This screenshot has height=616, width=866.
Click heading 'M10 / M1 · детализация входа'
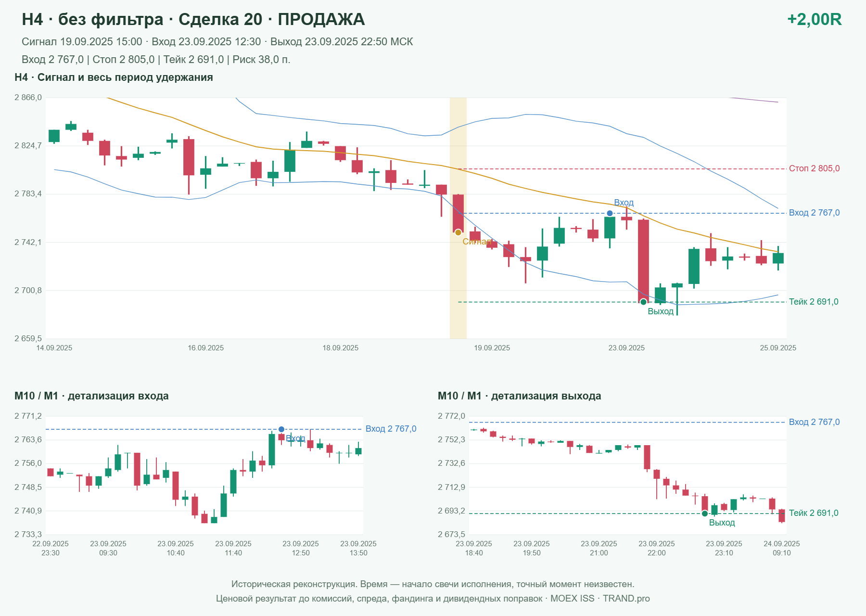[91, 396]
